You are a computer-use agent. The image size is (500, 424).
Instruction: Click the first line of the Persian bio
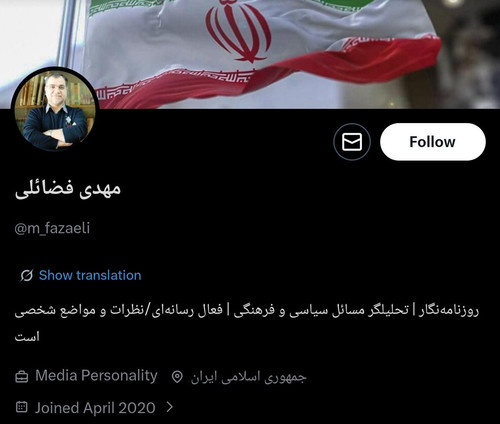pos(247,310)
